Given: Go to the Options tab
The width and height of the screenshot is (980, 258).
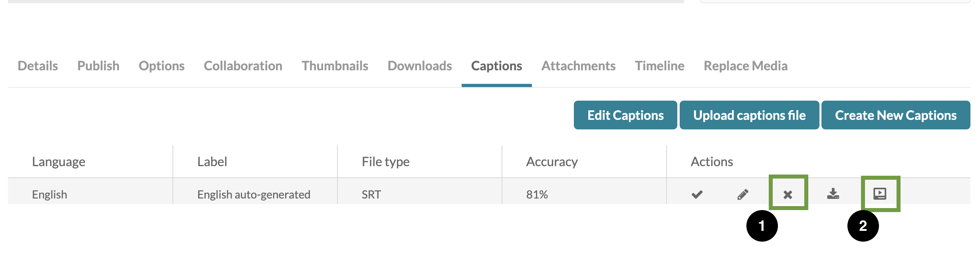Looking at the screenshot, I should [162, 66].
